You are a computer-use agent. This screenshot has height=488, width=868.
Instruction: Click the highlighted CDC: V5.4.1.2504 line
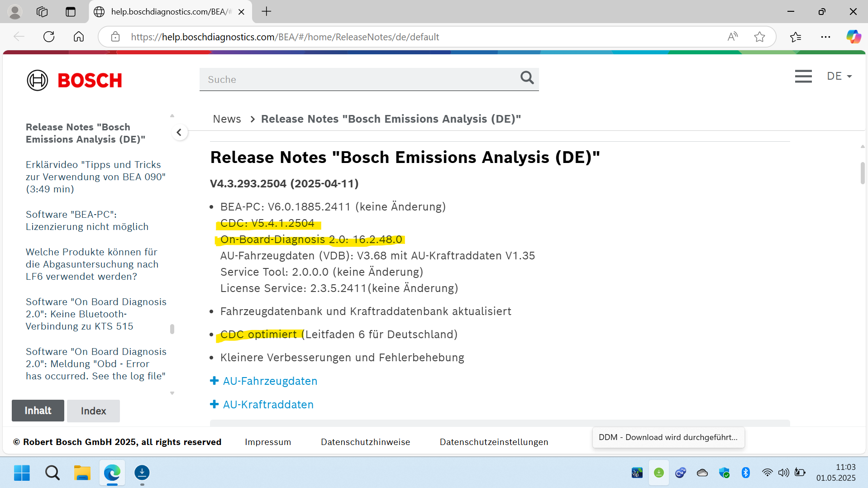[267, 223]
